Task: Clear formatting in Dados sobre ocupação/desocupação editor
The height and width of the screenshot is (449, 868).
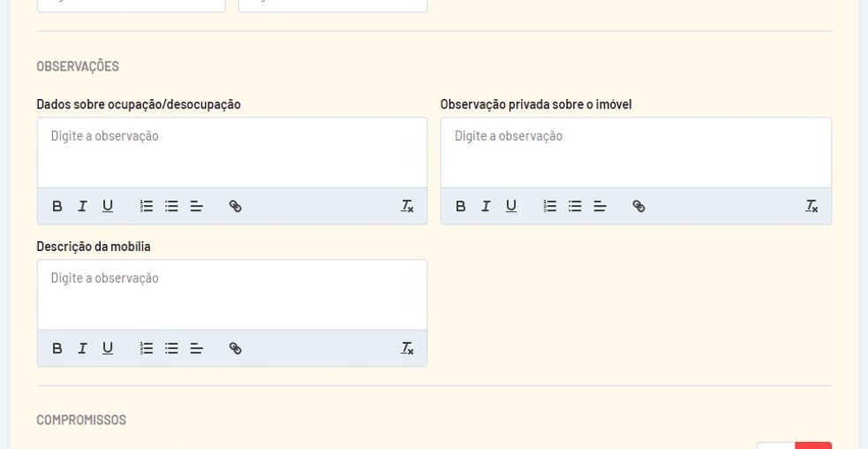Action: (x=407, y=206)
